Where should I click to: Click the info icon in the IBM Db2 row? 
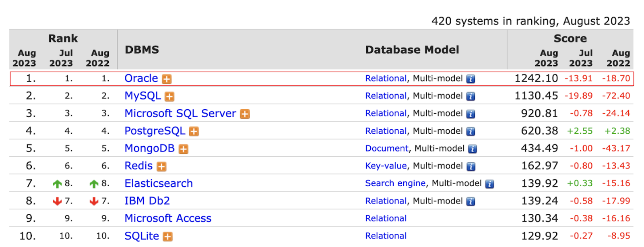(x=471, y=201)
